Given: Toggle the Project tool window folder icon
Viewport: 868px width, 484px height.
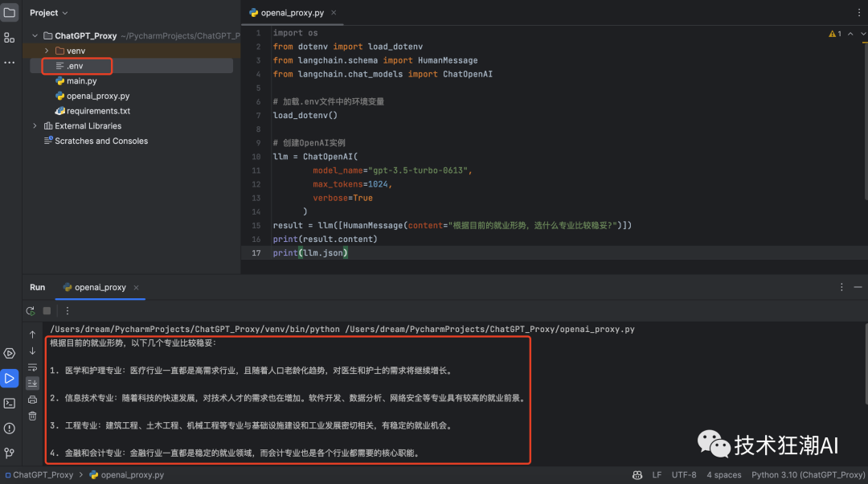Looking at the screenshot, I should (10, 13).
